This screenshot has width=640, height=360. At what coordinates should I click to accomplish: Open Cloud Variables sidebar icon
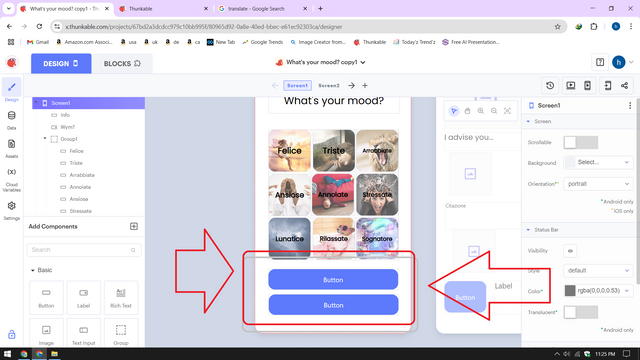pos(11,172)
